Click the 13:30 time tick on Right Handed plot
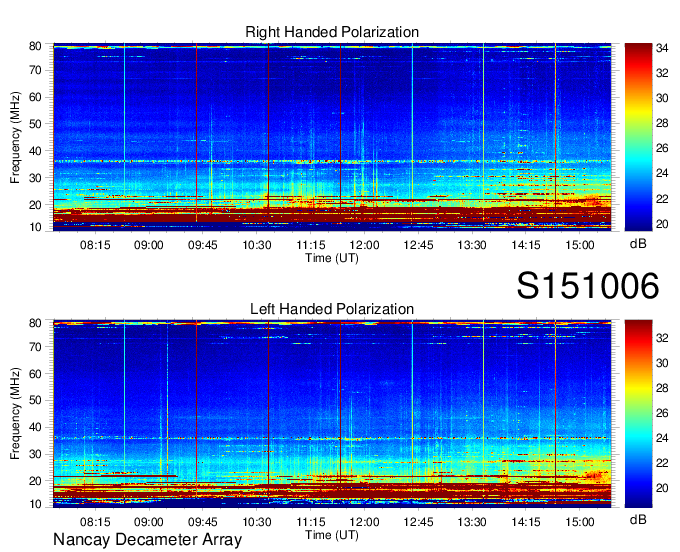The height and width of the screenshot is (552, 680). click(472, 245)
